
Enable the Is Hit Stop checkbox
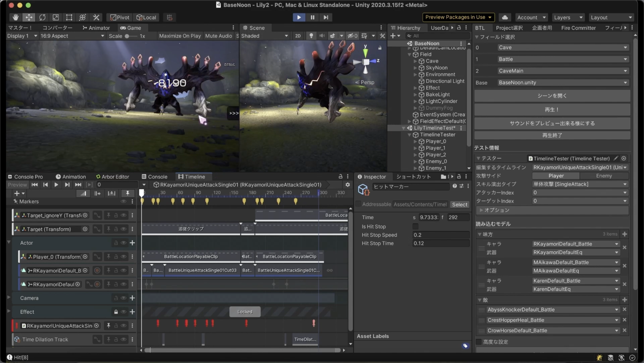click(415, 226)
